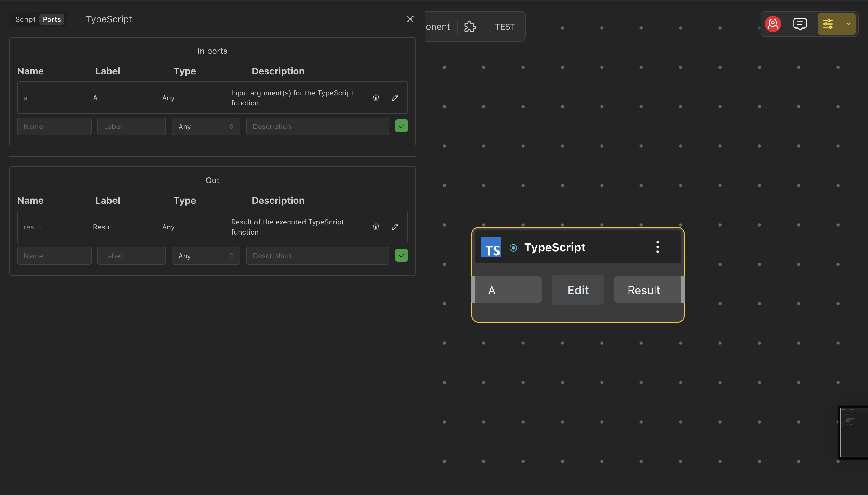The width and height of the screenshot is (868, 495).
Task: Close the TypeScript ports panel
Action: [x=410, y=19]
